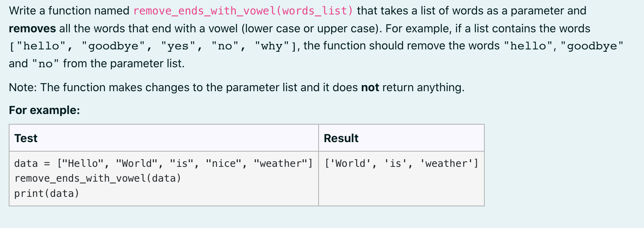Screen dimensions: 644x228
Task: Click the bold word "not" in the note
Action: pyautogui.click(x=370, y=87)
